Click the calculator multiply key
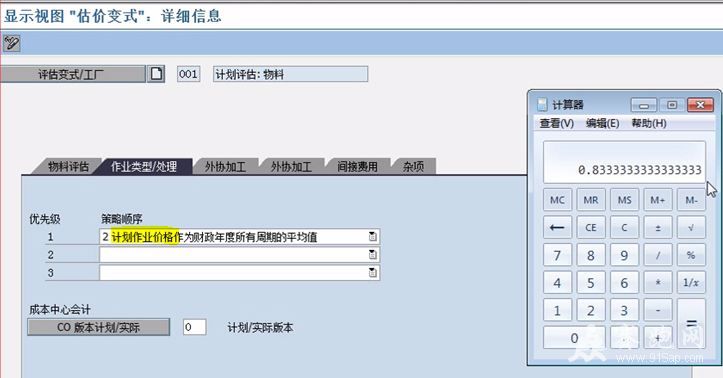The height and width of the screenshot is (378, 723). tap(658, 283)
